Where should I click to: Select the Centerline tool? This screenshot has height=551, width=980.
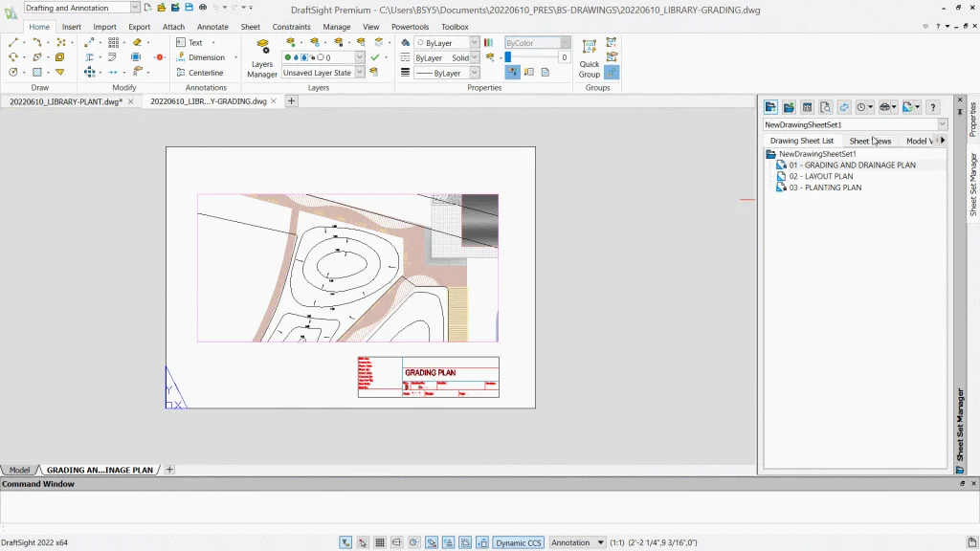pyautogui.click(x=205, y=73)
